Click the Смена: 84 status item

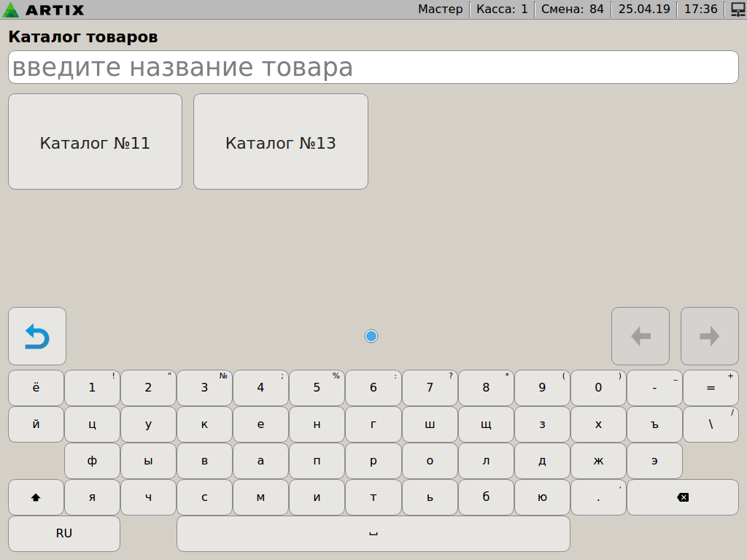[572, 9]
